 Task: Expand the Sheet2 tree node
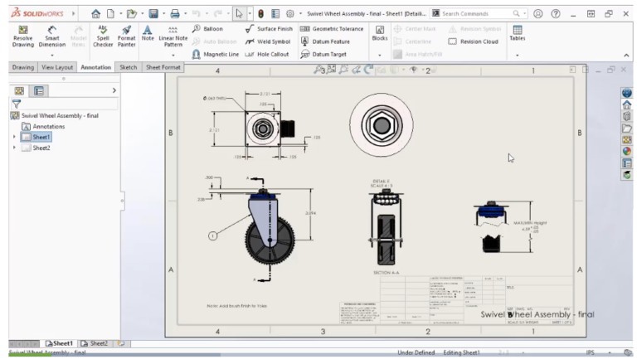[x=14, y=148]
